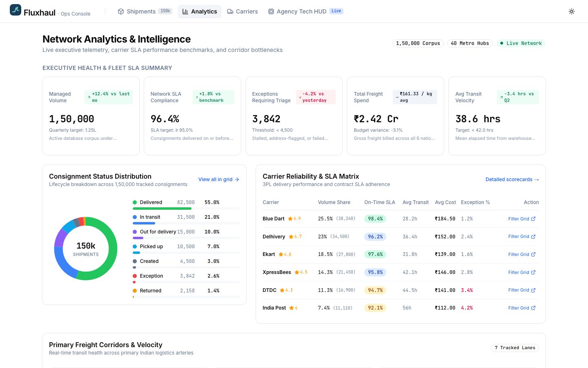Click the India Post 92.1% SLA pill

pyautogui.click(x=375, y=308)
